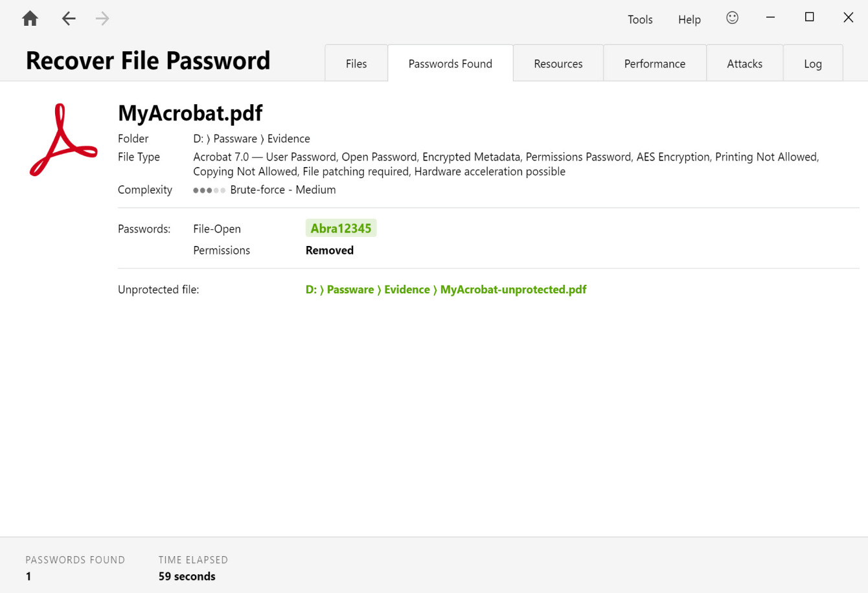Click the red Acrobat PDF icon
The width and height of the screenshot is (868, 593).
[x=63, y=140]
